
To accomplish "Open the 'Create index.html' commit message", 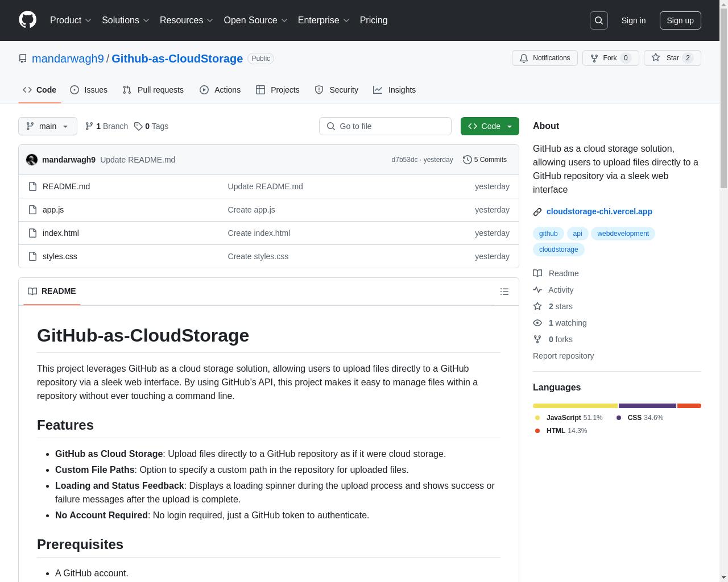I will coord(259,233).
